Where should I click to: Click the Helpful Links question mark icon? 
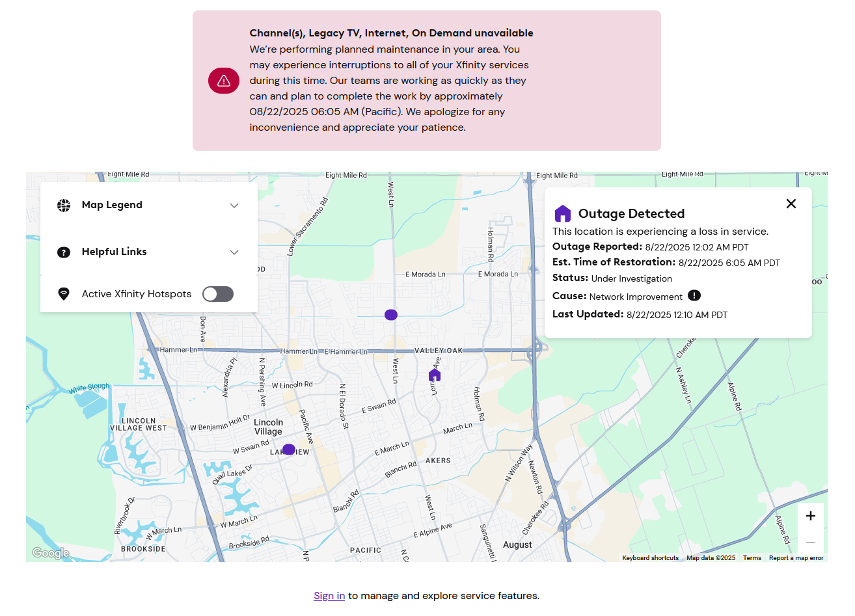(64, 252)
